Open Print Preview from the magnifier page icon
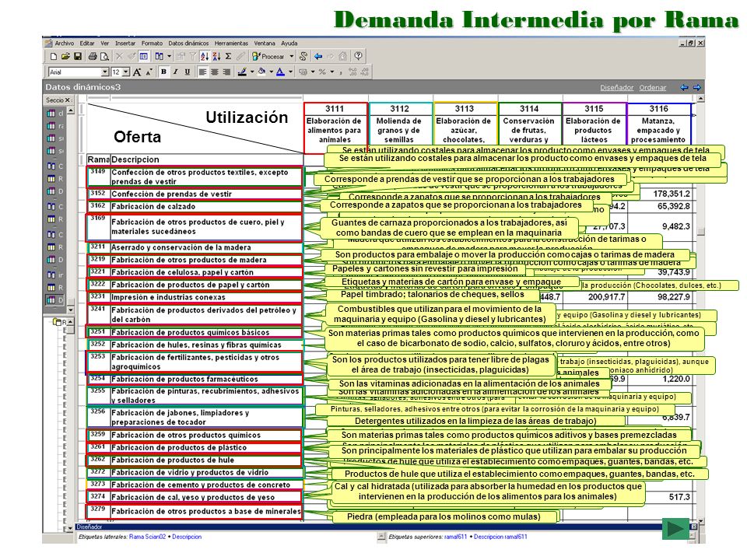This screenshot has width=747, height=560. pyautogui.click(x=104, y=56)
